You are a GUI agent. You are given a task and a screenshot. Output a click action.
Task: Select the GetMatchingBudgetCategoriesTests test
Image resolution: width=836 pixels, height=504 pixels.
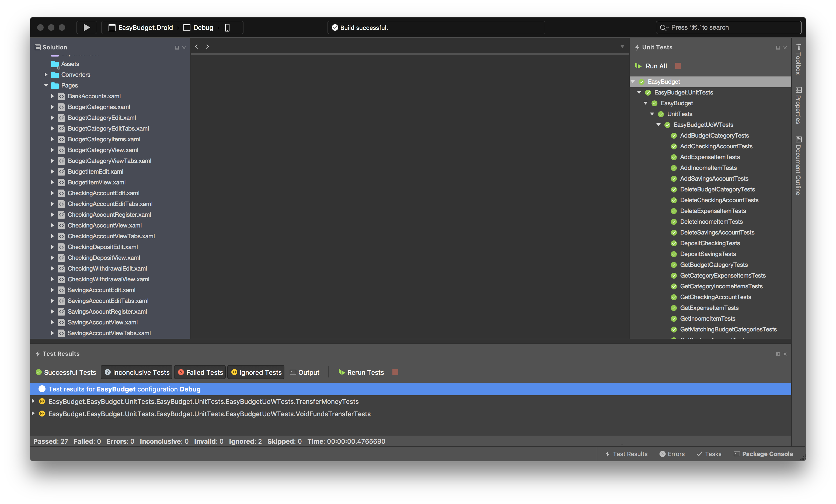pyautogui.click(x=729, y=330)
